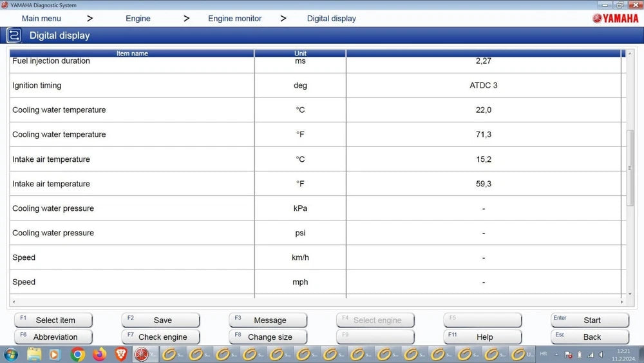
Task: Click the psi unit cell
Action: click(x=300, y=233)
